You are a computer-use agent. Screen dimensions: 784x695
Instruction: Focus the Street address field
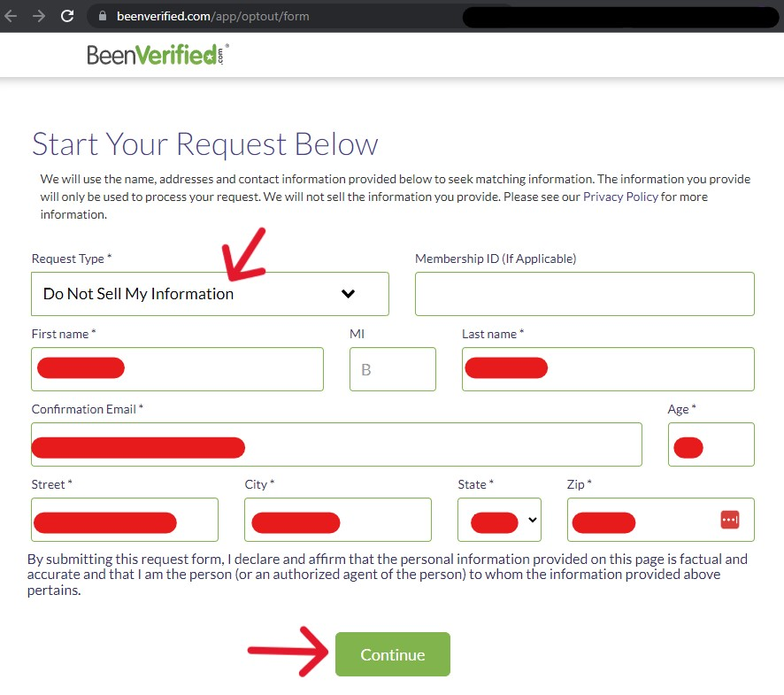pos(125,520)
